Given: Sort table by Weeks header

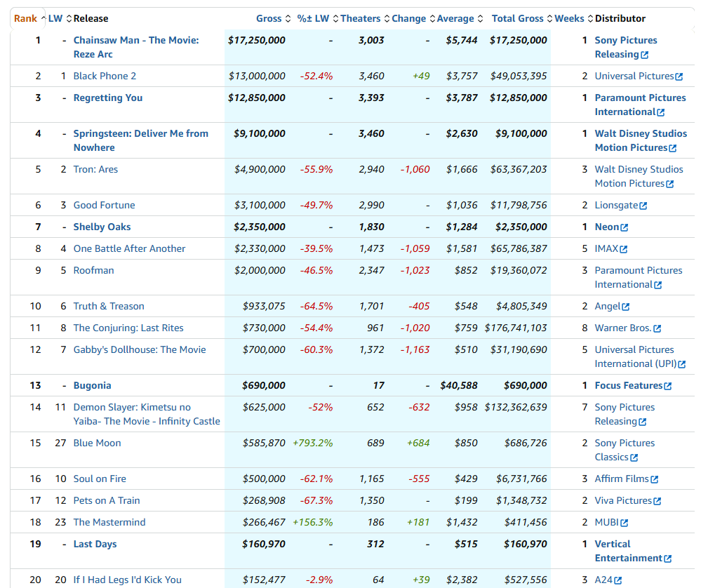Looking at the screenshot, I should coord(569,18).
